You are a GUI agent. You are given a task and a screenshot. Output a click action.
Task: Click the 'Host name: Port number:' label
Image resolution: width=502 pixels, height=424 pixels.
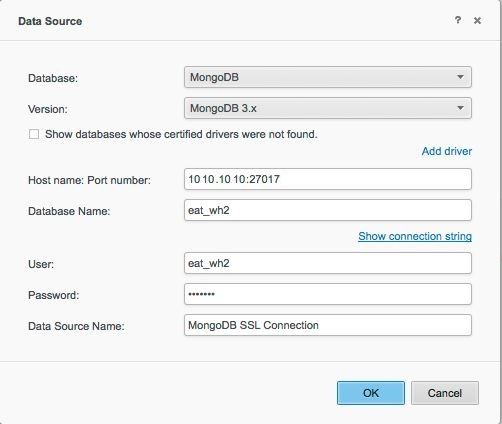click(89, 180)
